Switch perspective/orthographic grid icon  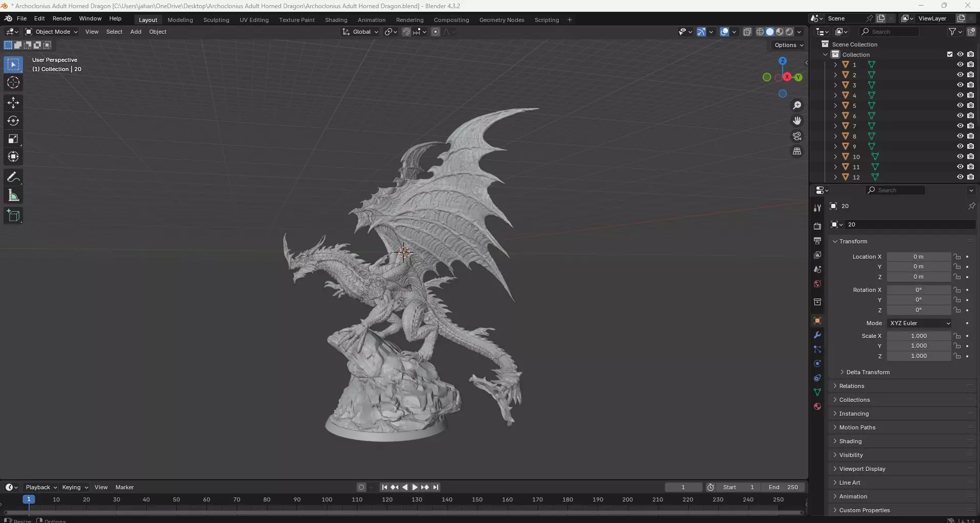797,151
